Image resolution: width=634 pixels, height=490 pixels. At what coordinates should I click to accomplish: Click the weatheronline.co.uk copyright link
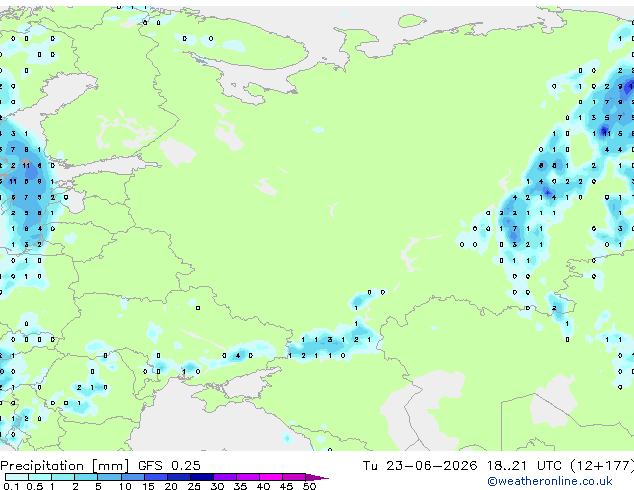pyautogui.click(x=550, y=481)
